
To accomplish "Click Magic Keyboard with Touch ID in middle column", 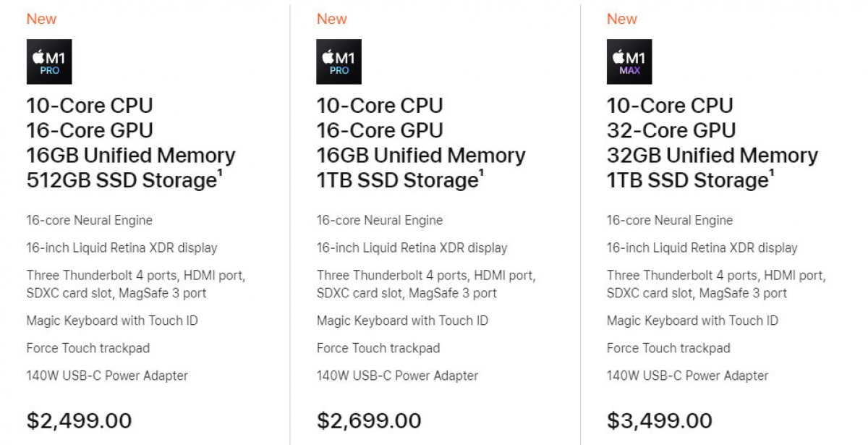I will point(402,321).
